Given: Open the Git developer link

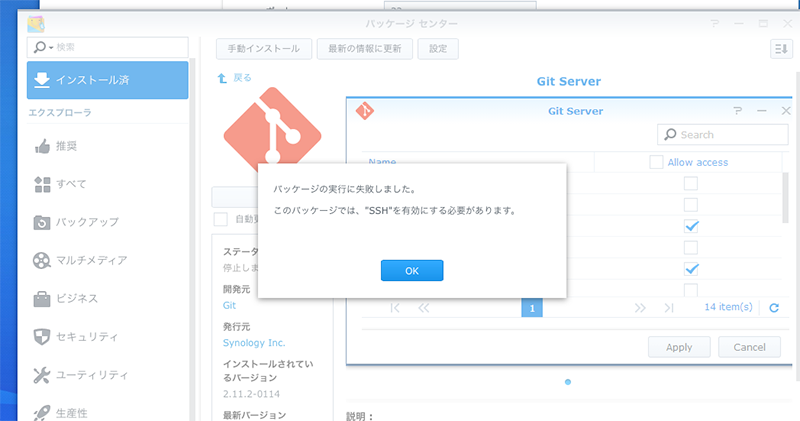Looking at the screenshot, I should (229, 305).
